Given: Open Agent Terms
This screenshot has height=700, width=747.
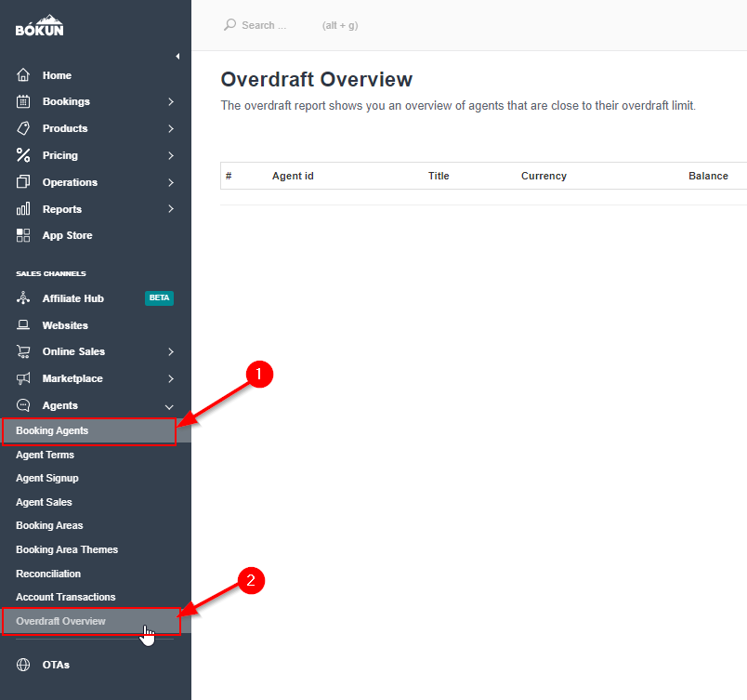Looking at the screenshot, I should [45, 455].
